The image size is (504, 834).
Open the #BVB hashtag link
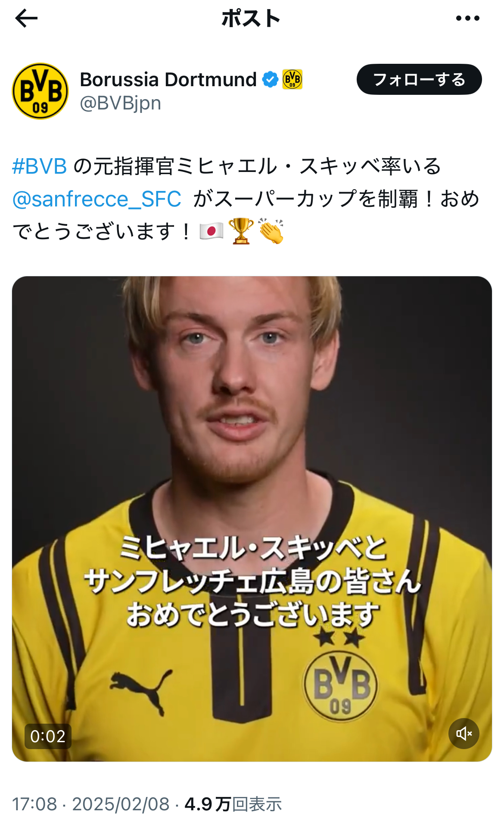(40, 166)
